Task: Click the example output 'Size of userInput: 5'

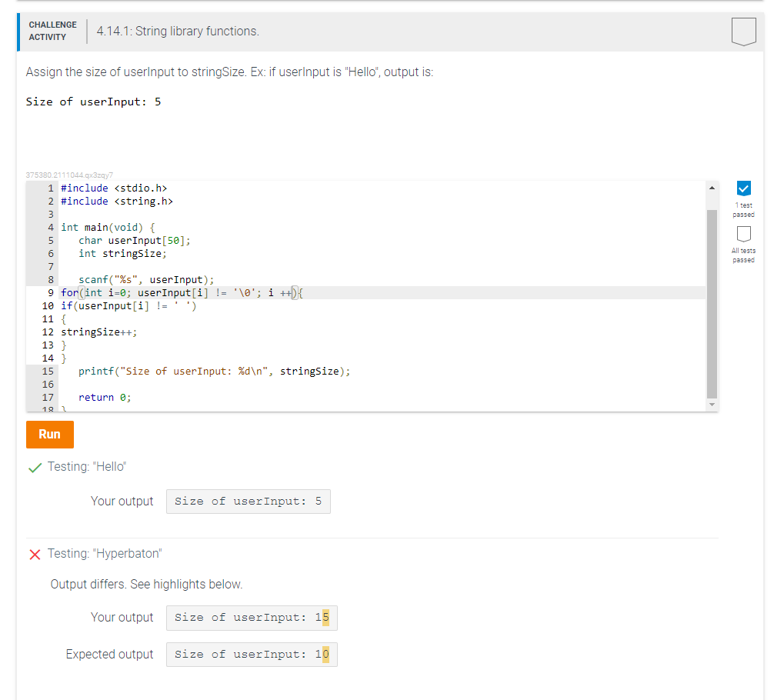Action: (94, 102)
